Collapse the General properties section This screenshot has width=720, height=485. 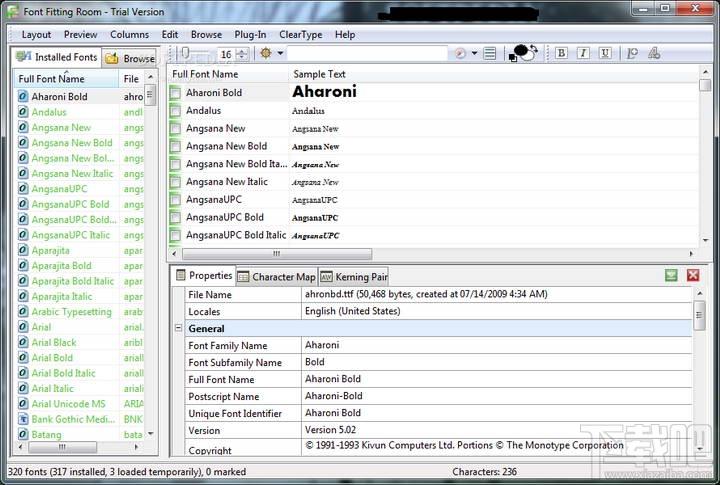[179, 328]
